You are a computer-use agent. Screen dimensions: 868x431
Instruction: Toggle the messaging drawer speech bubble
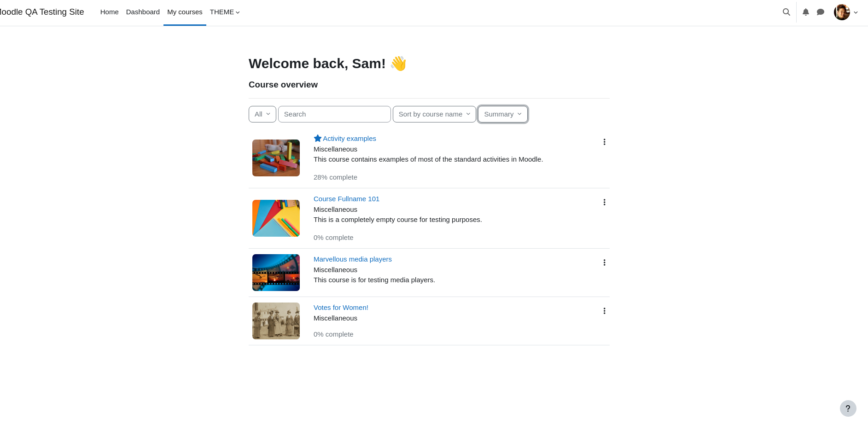point(821,12)
